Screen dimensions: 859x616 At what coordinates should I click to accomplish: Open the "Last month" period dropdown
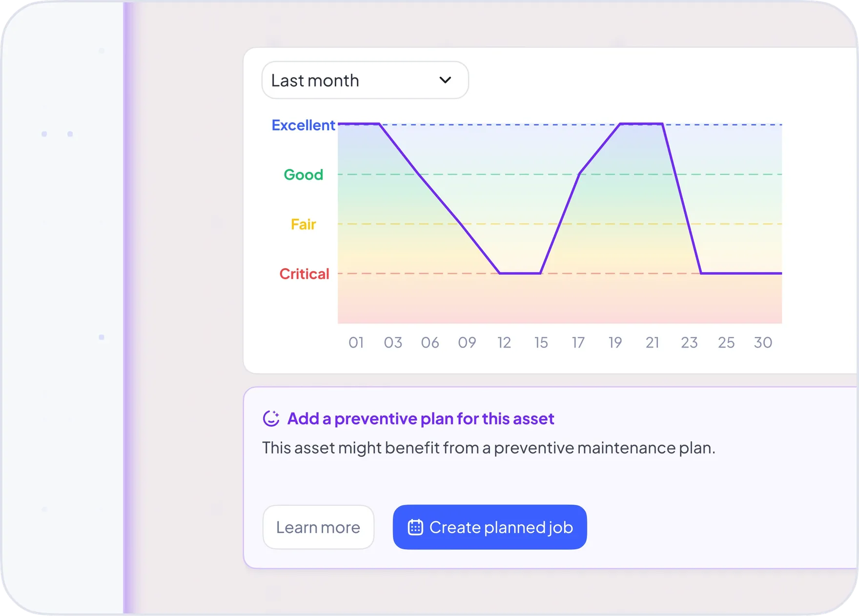point(364,80)
